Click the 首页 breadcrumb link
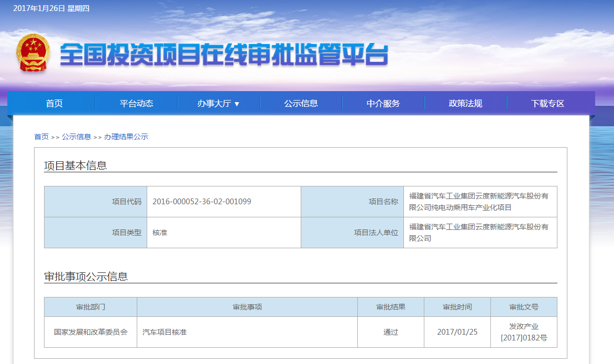This screenshot has width=614, height=364. click(41, 137)
